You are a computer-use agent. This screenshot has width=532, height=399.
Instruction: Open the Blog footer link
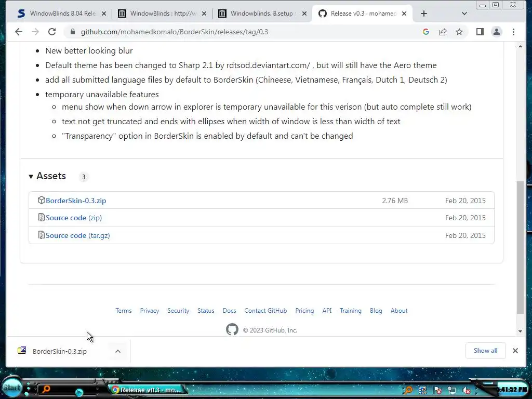pos(376,311)
